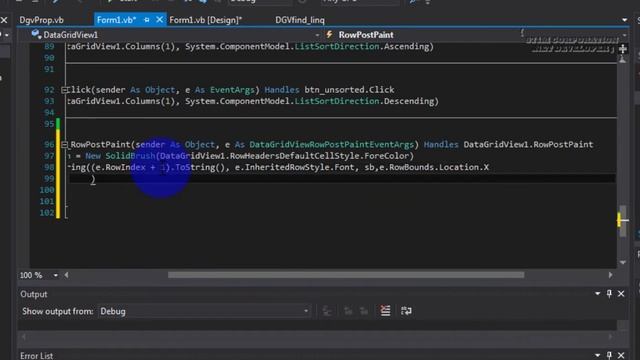Click line number 102 in the gutter
Viewport: 640px width, 360px height.
pos(47,213)
